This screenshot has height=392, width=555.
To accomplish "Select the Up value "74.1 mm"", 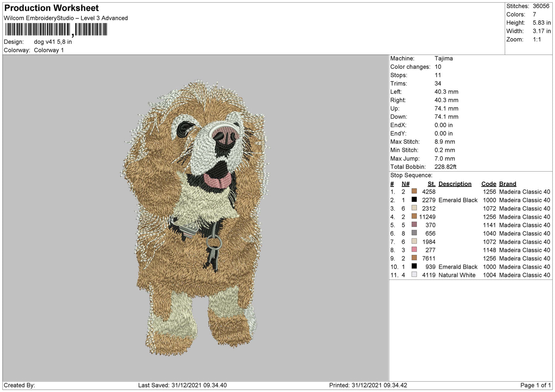I will tap(446, 109).
